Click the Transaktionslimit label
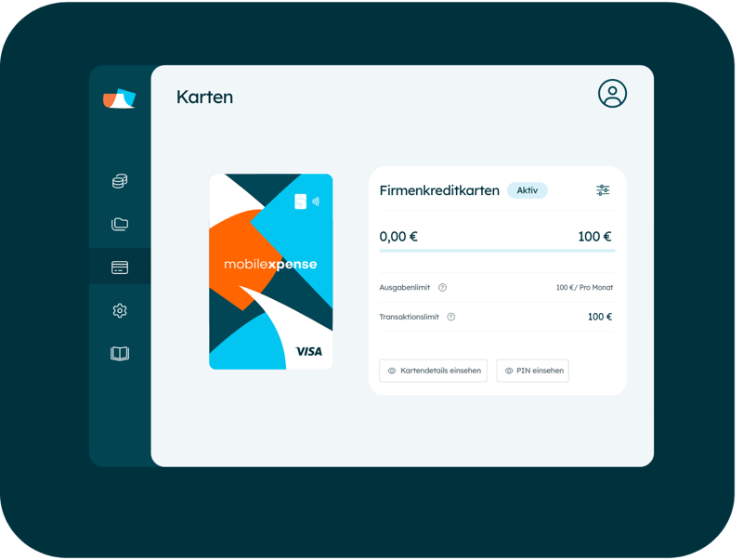743x560 pixels. pyautogui.click(x=409, y=317)
